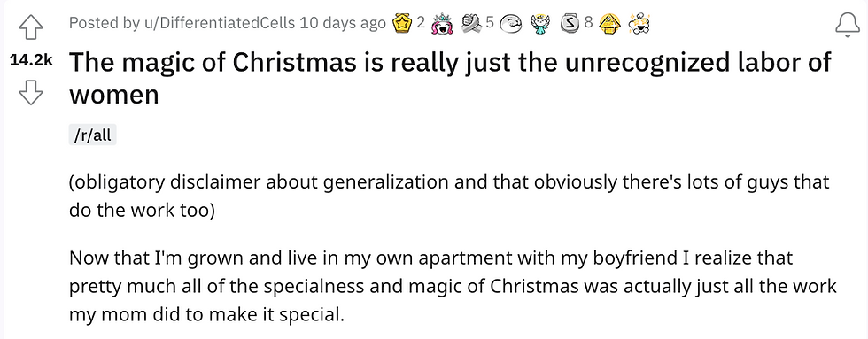Screen dimensions: 868x339
Task: Click the Gold star award icon
Action: (402, 23)
